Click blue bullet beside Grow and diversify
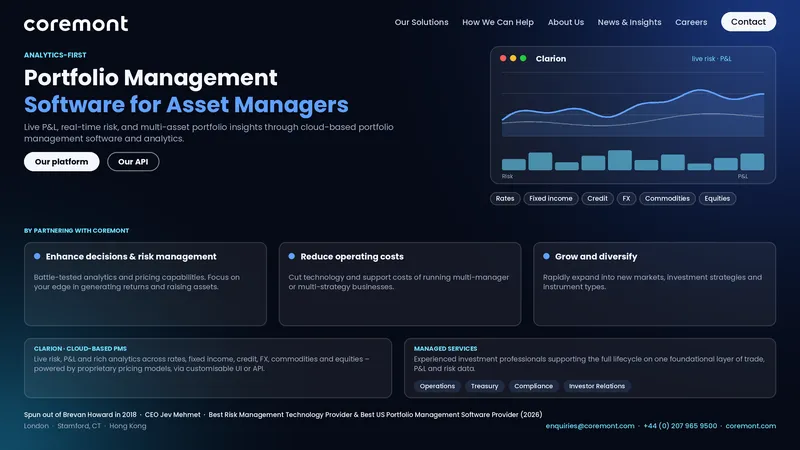Image resolution: width=800 pixels, height=450 pixels. [x=546, y=256]
